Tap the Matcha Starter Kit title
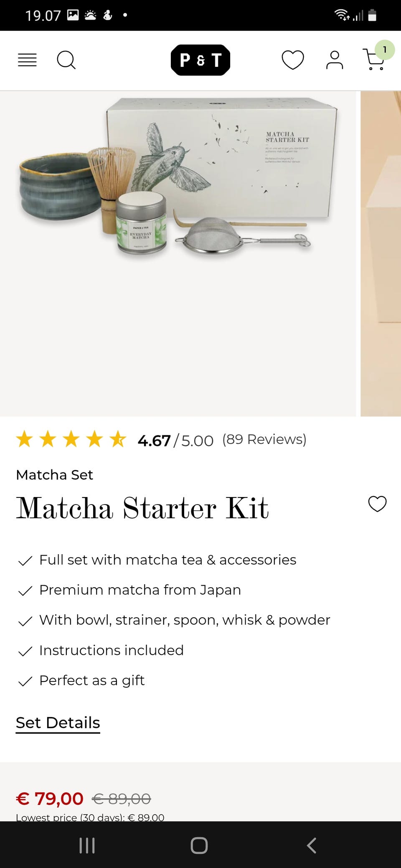Viewport: 401px width, 868px height. 142,508
